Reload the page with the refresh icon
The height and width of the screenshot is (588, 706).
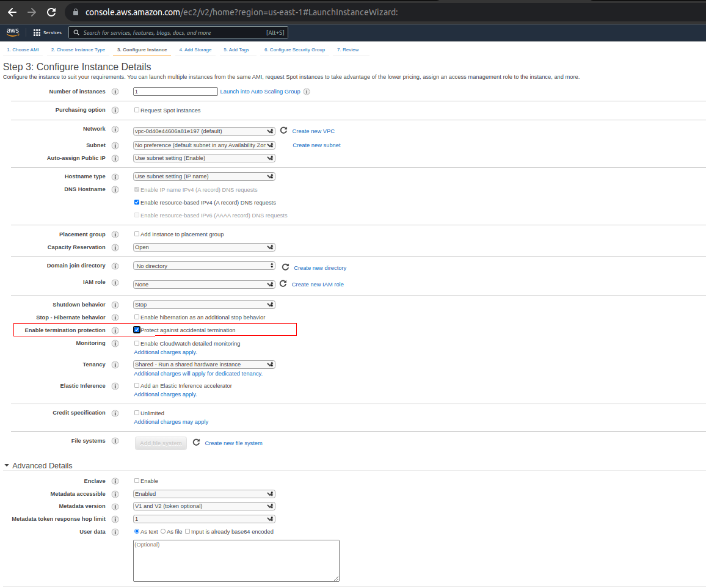click(51, 12)
